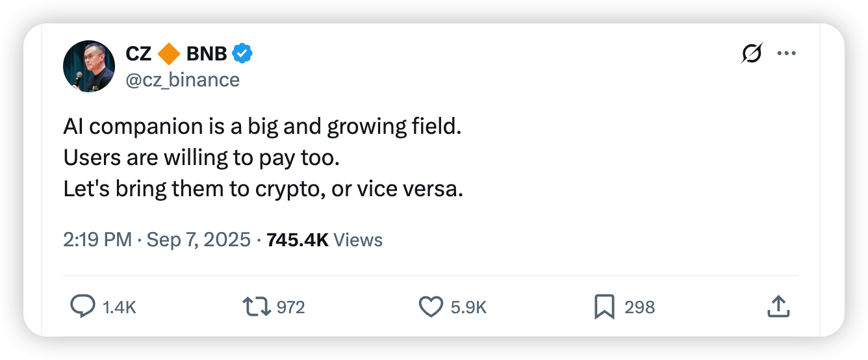Viewport: 868px width, 360px height.
Task: View analytics via 745.4K Views
Action: point(324,240)
